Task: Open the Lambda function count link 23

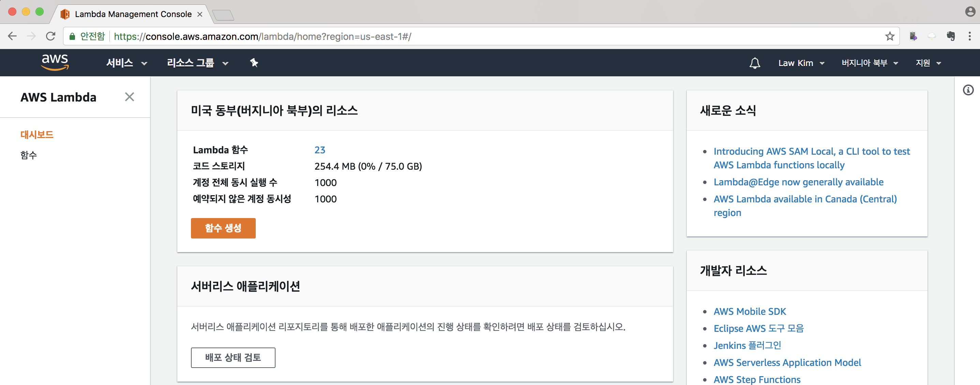Action: click(x=320, y=150)
